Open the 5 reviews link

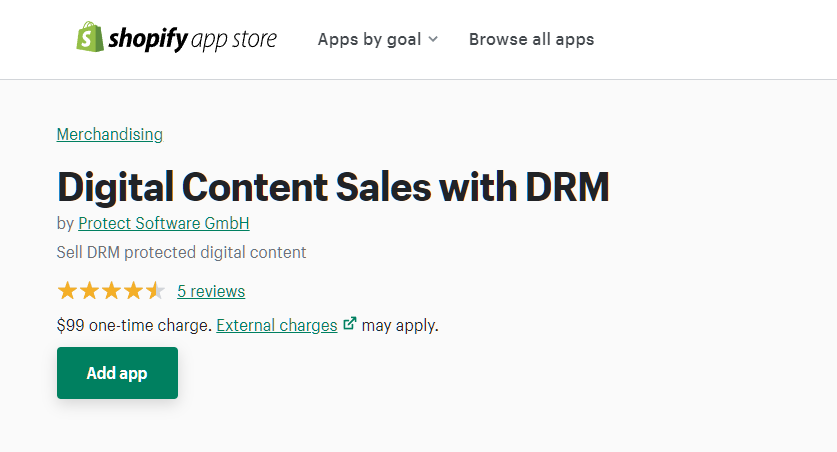pos(211,291)
